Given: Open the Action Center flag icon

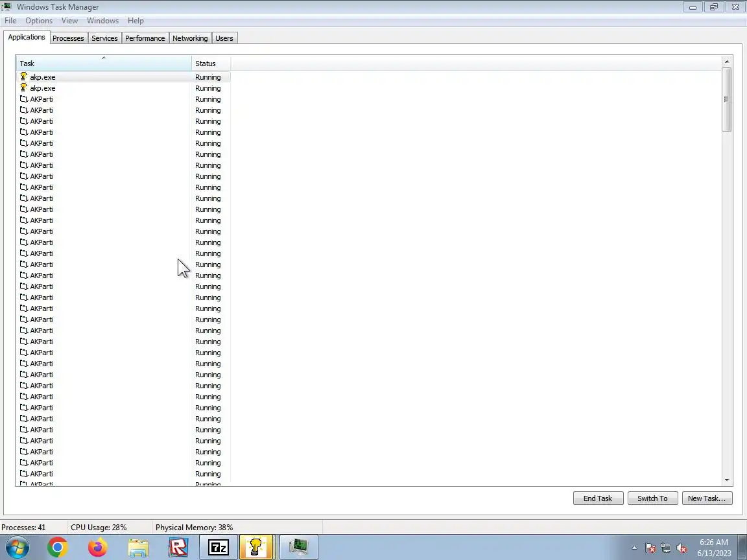Looking at the screenshot, I should click(x=650, y=548).
